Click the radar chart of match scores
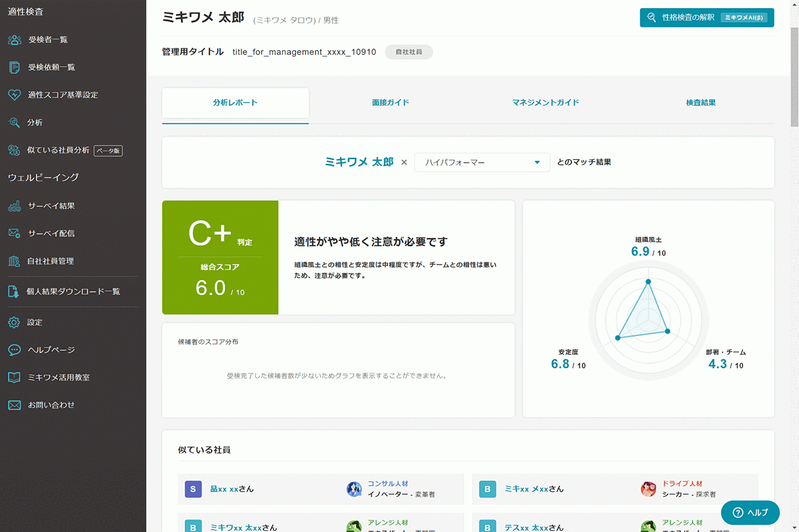Viewport: 799px width, 532px height. coord(648,320)
